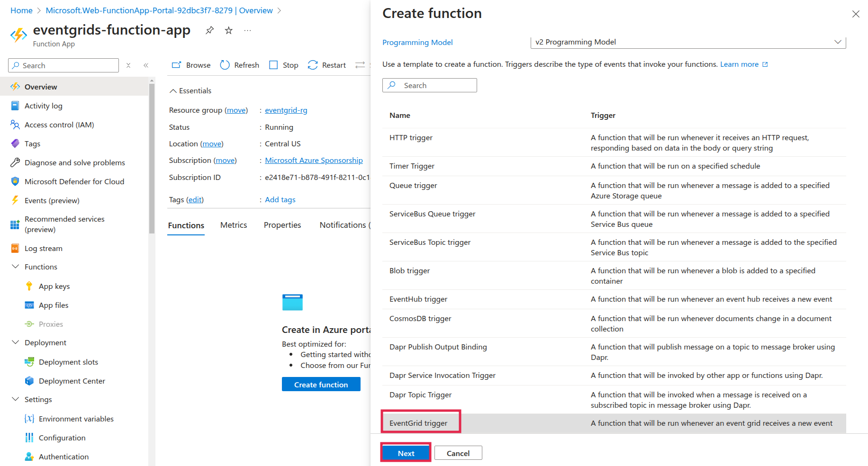Open Activity log from sidebar
868x466 pixels.
43,106
